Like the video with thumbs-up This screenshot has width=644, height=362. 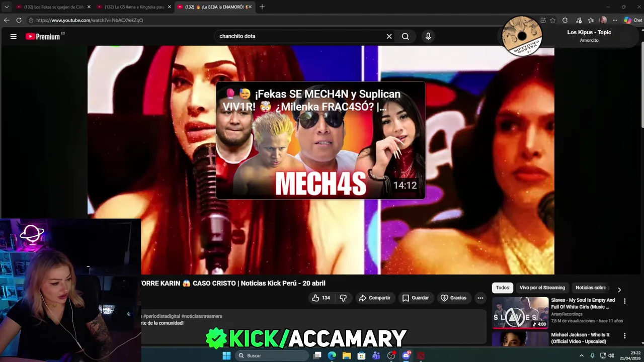321,298
